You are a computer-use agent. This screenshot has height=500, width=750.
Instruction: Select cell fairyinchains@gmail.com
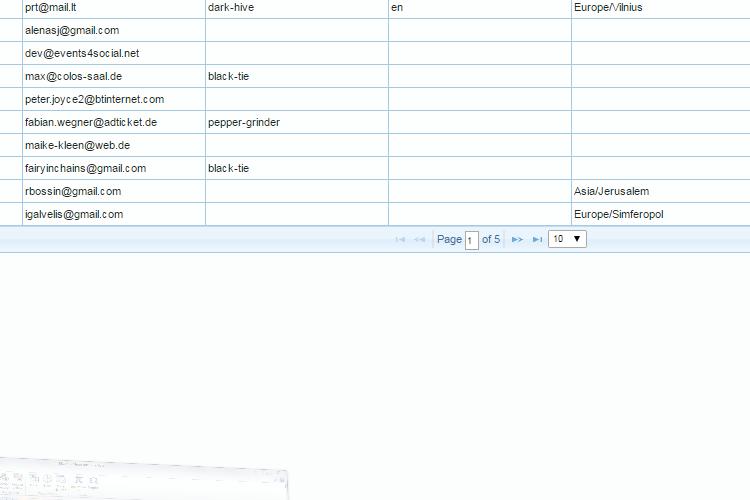114,168
